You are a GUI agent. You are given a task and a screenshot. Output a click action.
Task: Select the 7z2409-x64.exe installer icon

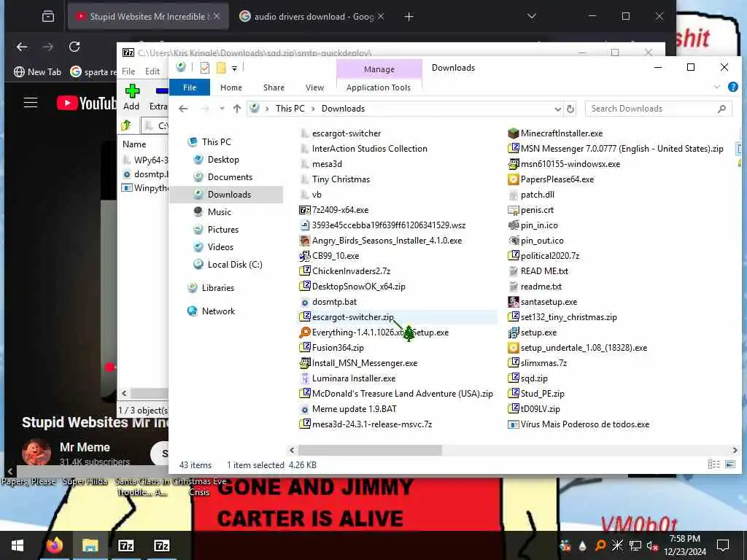pyautogui.click(x=304, y=210)
